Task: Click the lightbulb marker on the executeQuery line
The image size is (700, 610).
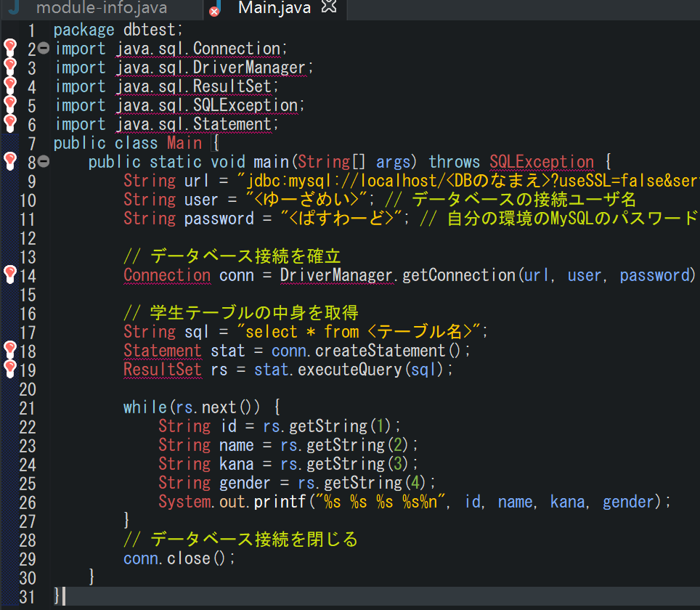Action: (x=9, y=369)
